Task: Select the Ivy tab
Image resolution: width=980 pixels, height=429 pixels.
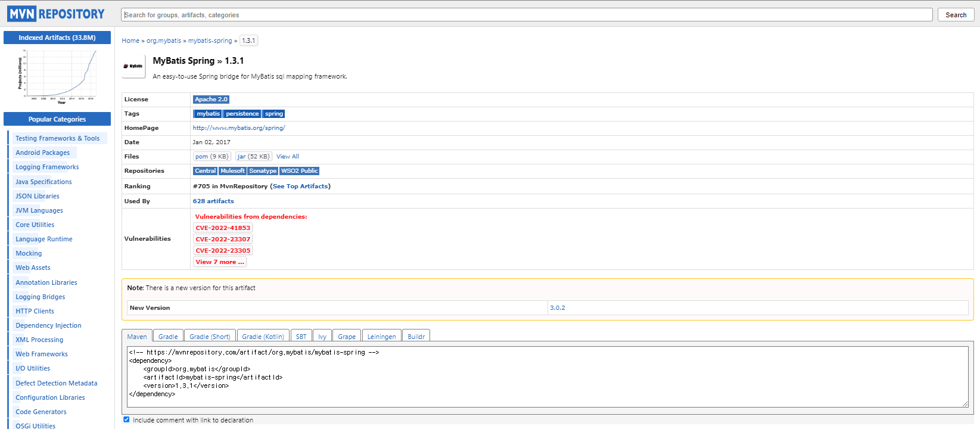Action: pyautogui.click(x=322, y=336)
